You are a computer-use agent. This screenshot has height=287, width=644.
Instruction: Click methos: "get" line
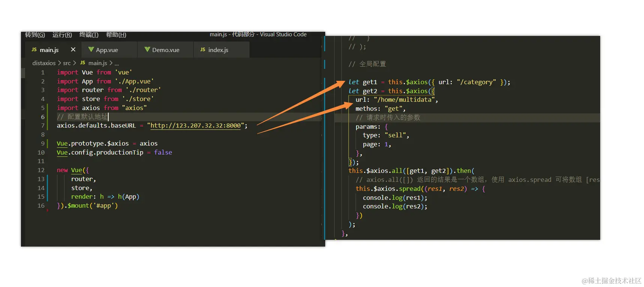[381, 109]
